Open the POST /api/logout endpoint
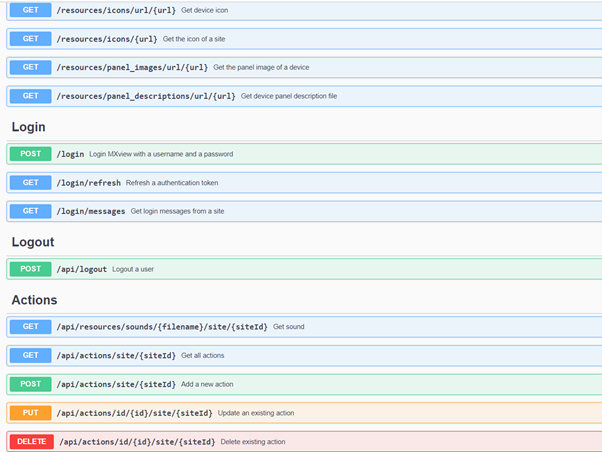 click(x=81, y=269)
